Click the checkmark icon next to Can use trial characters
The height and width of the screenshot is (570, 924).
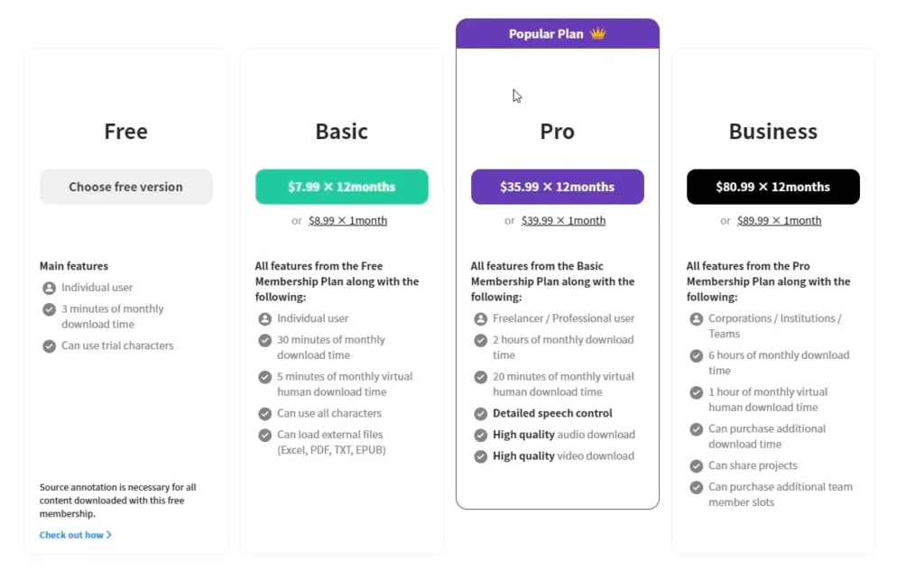point(50,346)
